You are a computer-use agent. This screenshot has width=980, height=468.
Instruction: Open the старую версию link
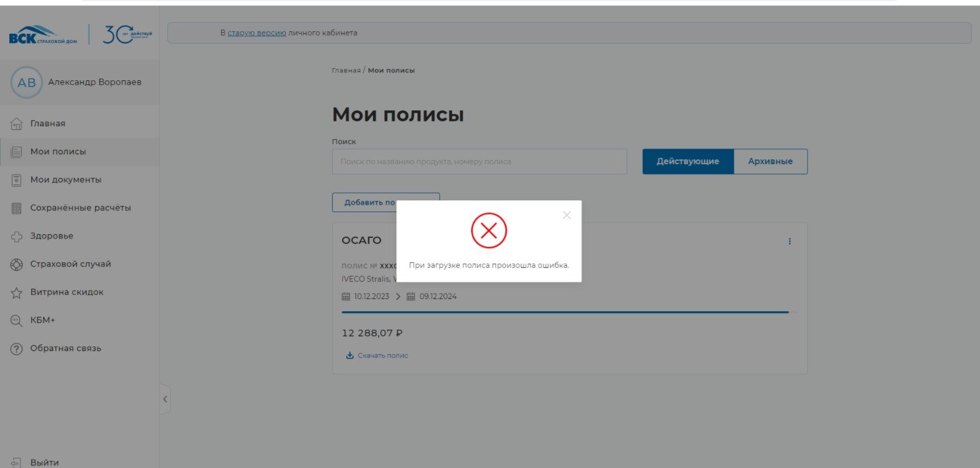[x=257, y=33]
